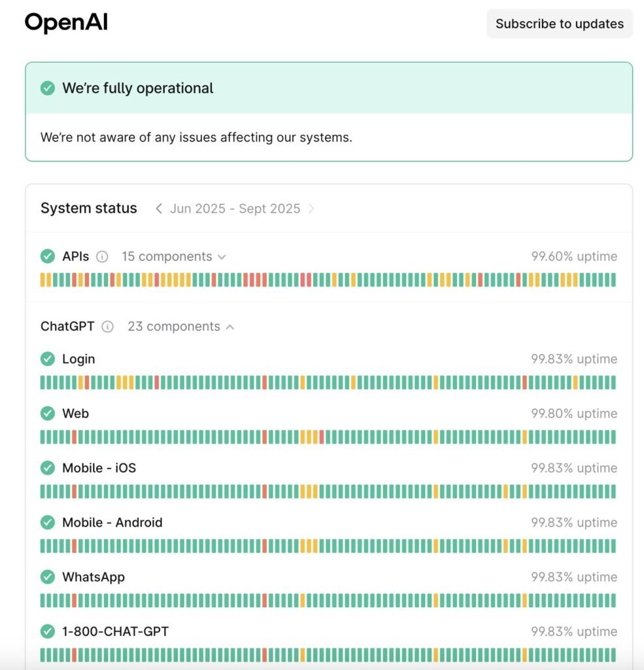
Task: Go to previous date range arrow
Action: pos(159,209)
